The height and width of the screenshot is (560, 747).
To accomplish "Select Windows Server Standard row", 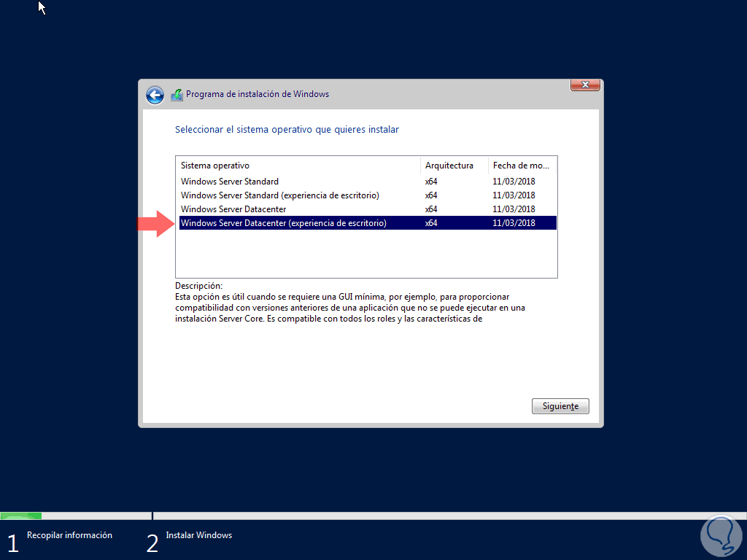I will pyautogui.click(x=368, y=182).
